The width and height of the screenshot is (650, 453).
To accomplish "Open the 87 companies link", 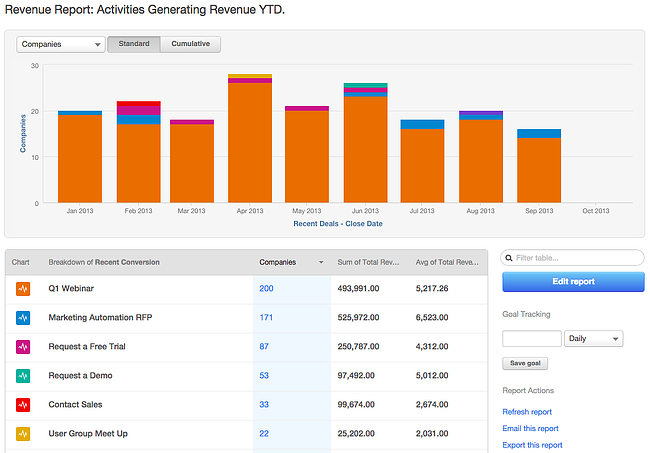I will (264, 346).
